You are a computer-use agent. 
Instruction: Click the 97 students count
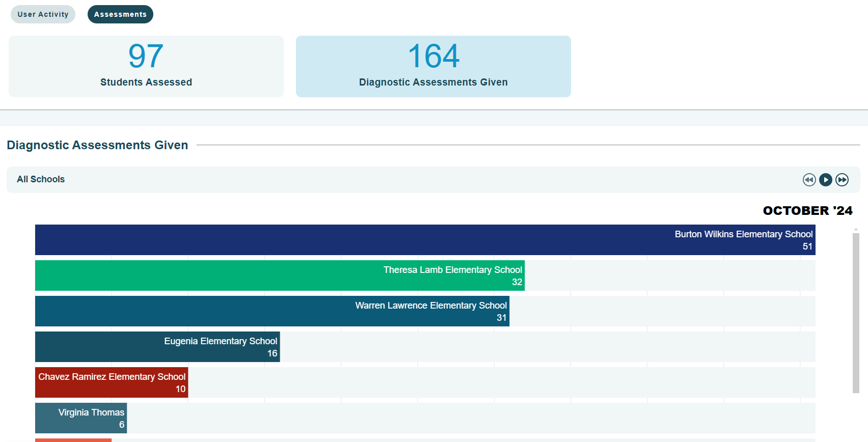[x=146, y=56]
